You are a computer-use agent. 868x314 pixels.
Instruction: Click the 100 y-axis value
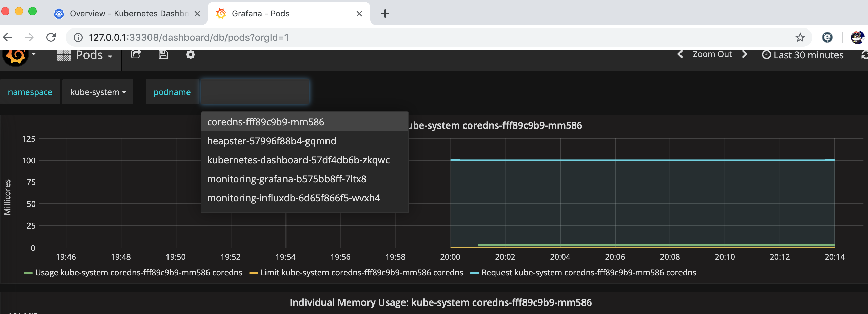tap(28, 161)
